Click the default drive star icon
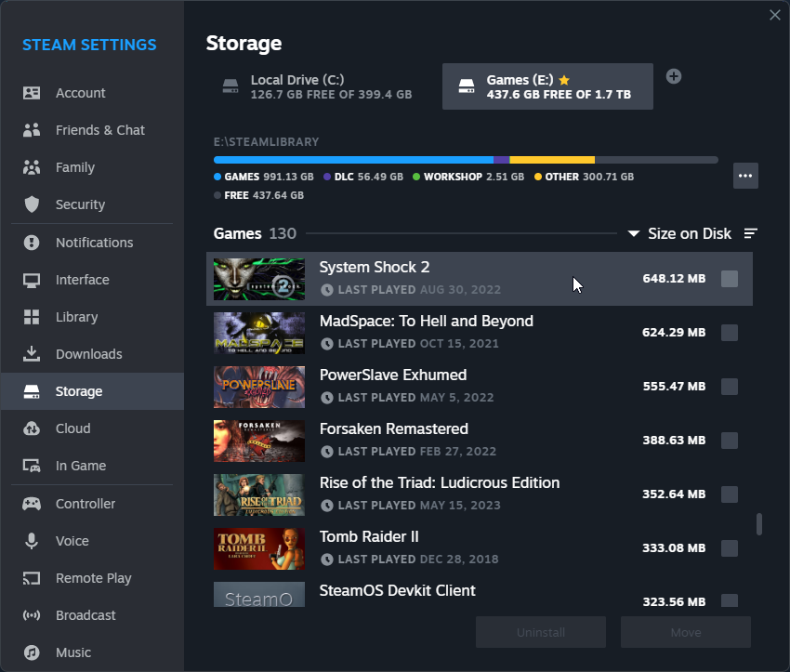 pos(564,80)
